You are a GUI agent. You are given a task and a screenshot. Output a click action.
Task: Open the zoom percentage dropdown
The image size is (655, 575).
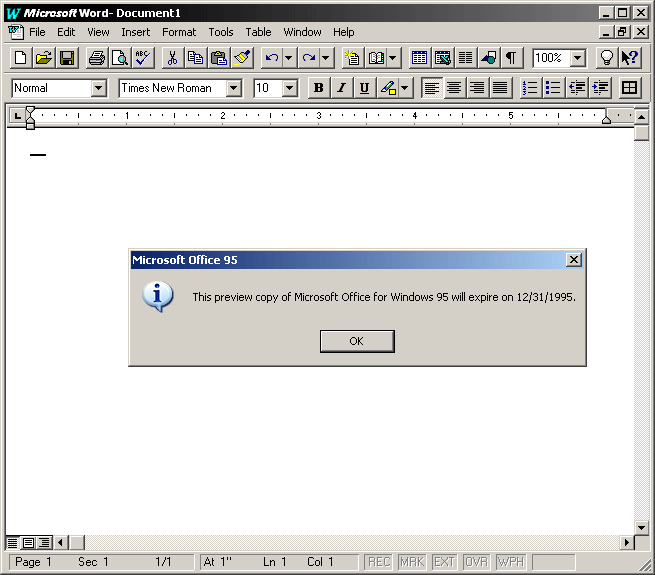coord(578,58)
